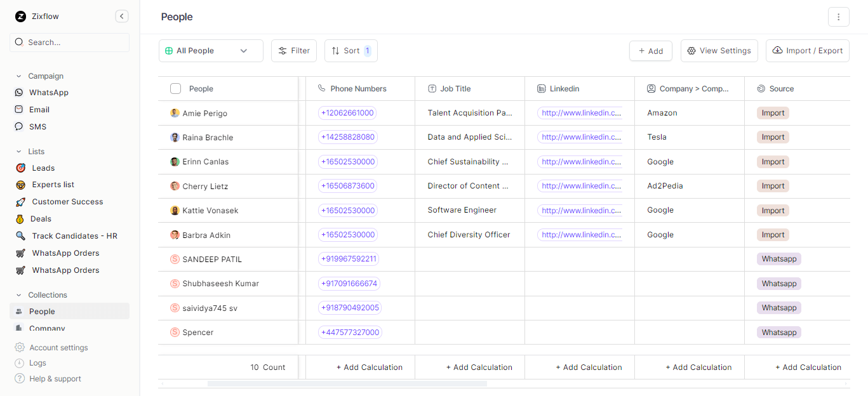Open the Deals list money bag icon
This screenshot has width=868, height=396.
pos(20,219)
